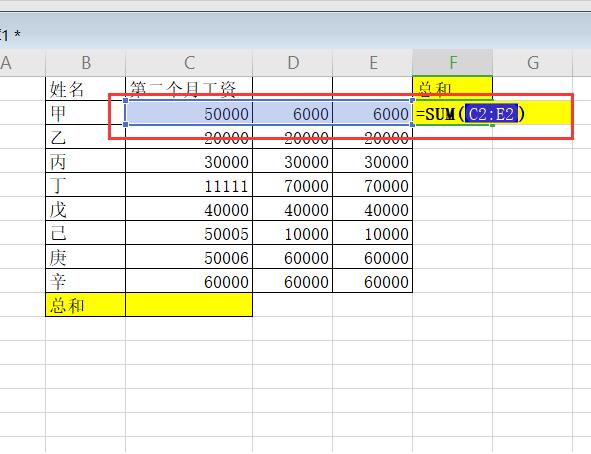Viewport: 591px width, 454px height.
Task: Select cell with value 50006
Action: (189, 257)
